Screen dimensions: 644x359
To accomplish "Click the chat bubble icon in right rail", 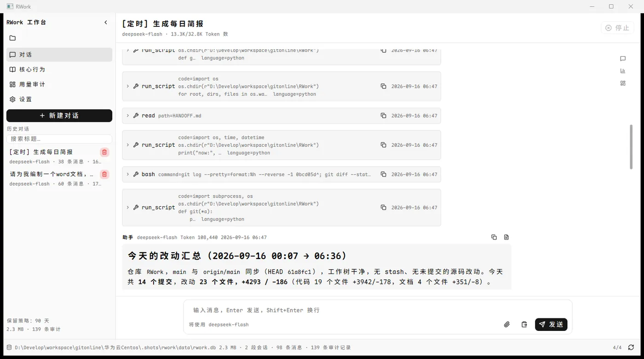I will tap(623, 58).
